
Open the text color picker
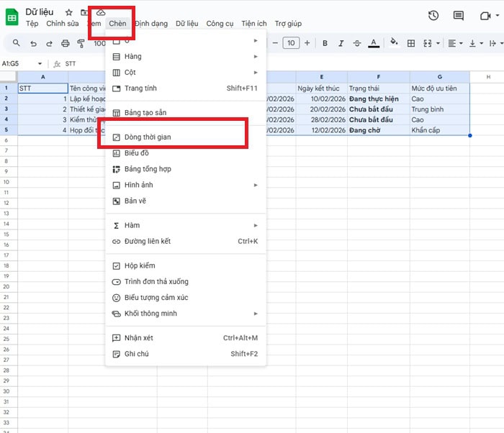pyautogui.click(x=373, y=43)
